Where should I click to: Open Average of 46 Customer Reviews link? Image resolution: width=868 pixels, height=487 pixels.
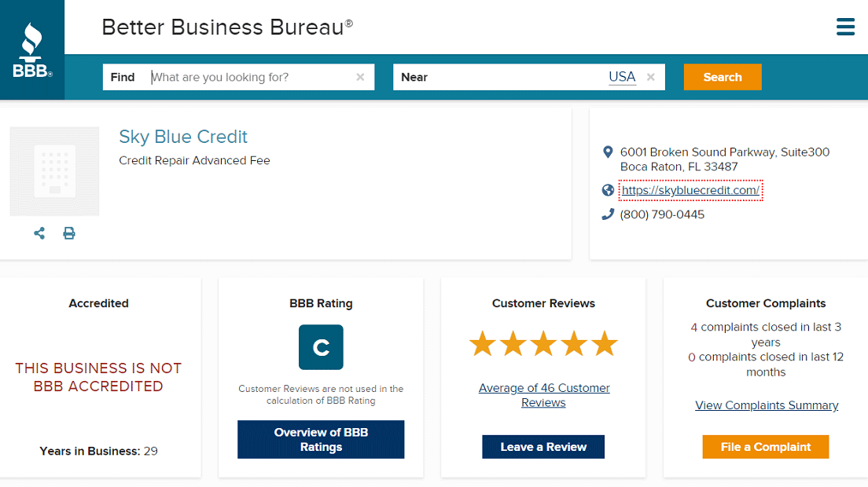543,395
